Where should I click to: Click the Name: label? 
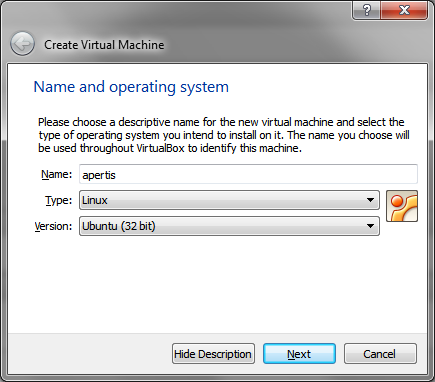click(57, 174)
